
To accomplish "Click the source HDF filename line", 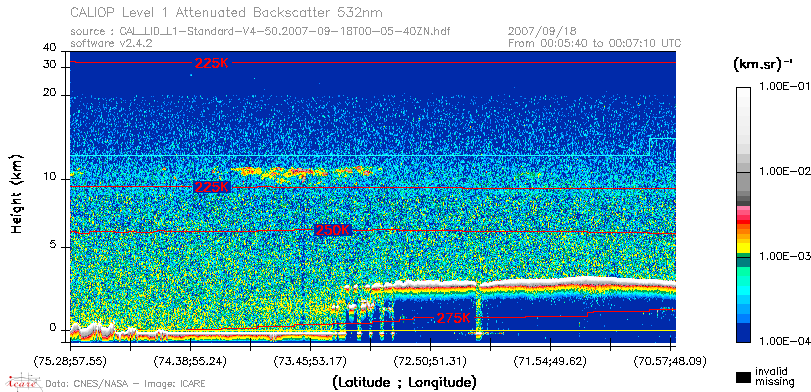I will tap(260, 32).
